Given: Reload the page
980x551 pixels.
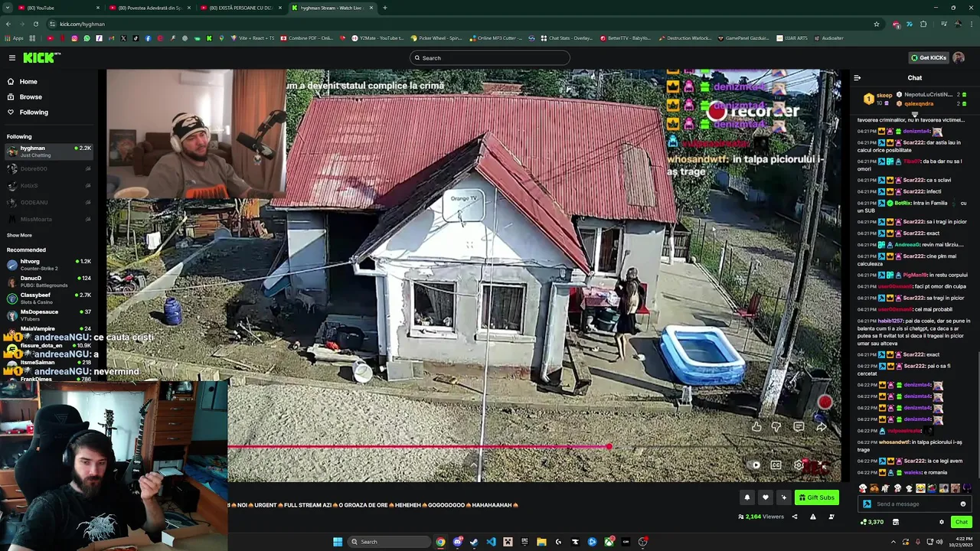Looking at the screenshot, I should tap(35, 24).
